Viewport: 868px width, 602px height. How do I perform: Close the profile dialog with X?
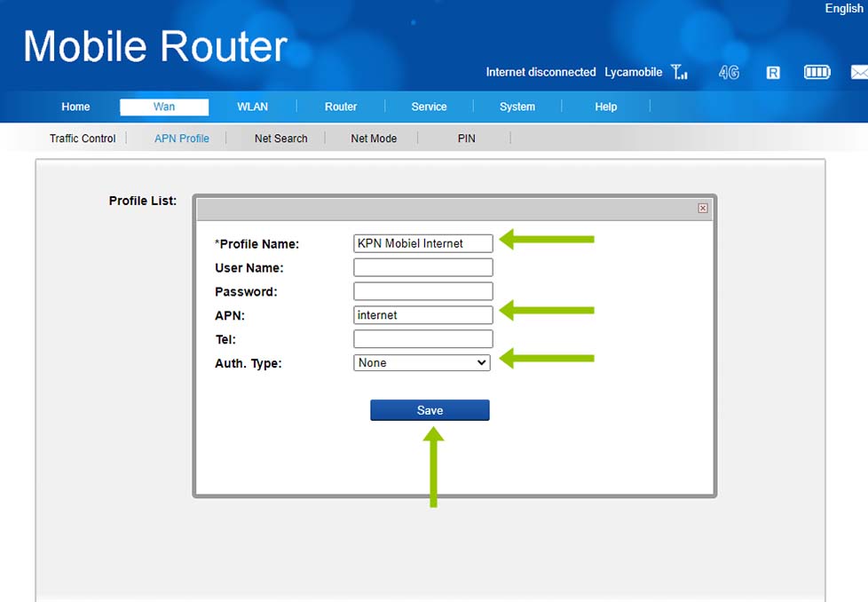703,208
